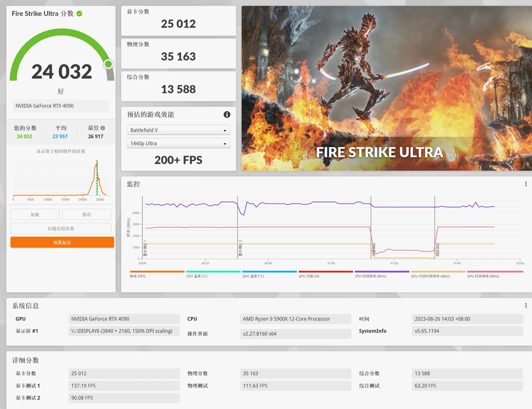Click your score value 24 032 in green

(24, 136)
